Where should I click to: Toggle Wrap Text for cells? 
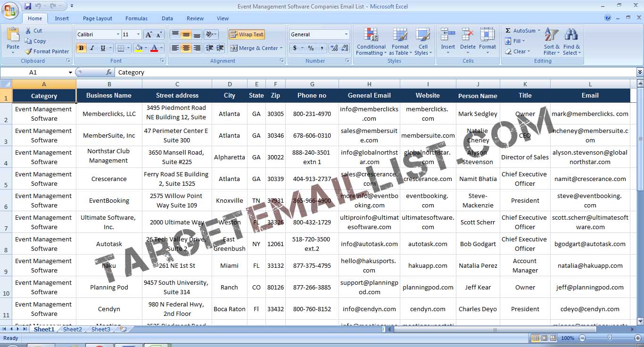click(x=247, y=34)
